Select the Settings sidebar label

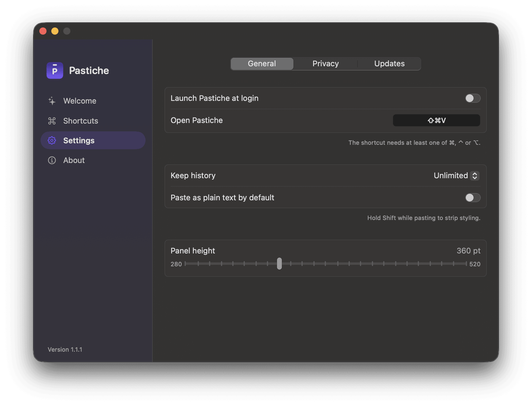[79, 141]
